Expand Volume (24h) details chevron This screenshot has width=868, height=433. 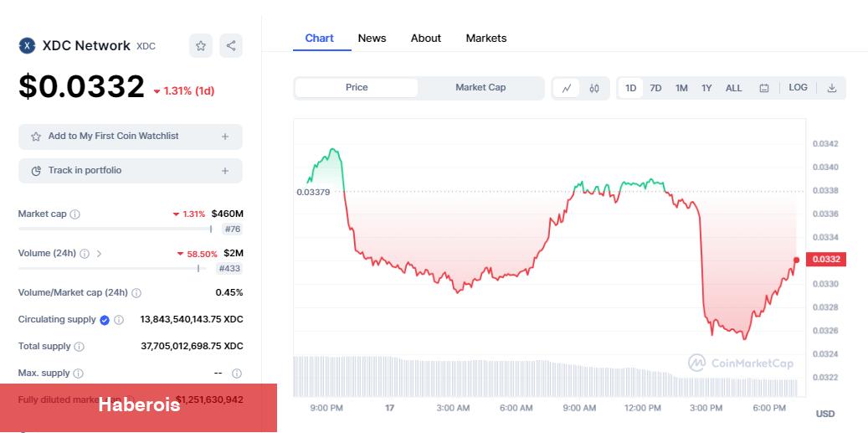(x=99, y=254)
